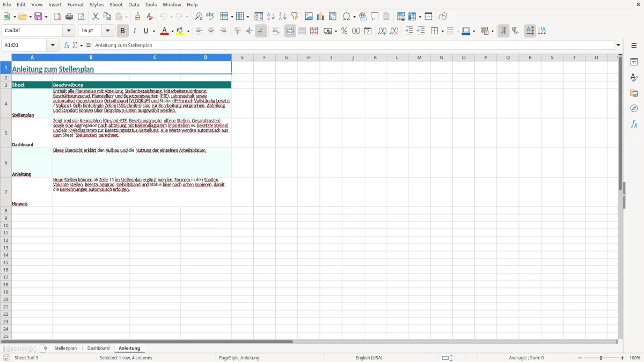Export directly as PDF
The height and width of the screenshot is (362, 644).
[x=57, y=17]
